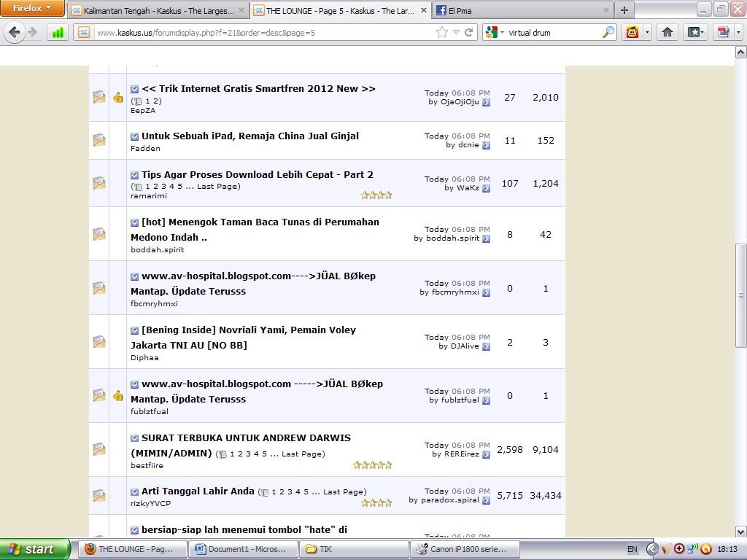The height and width of the screenshot is (560, 747).
Task: Open SURAT TERBUKA UNTUK ANDREW DARWIS thread
Action: (241, 446)
